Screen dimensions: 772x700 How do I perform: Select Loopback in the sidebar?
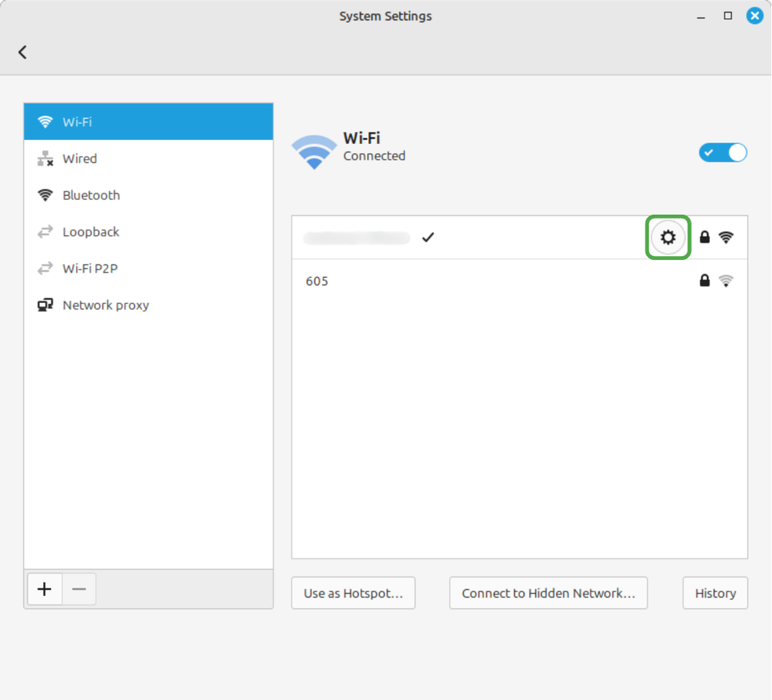coord(149,231)
